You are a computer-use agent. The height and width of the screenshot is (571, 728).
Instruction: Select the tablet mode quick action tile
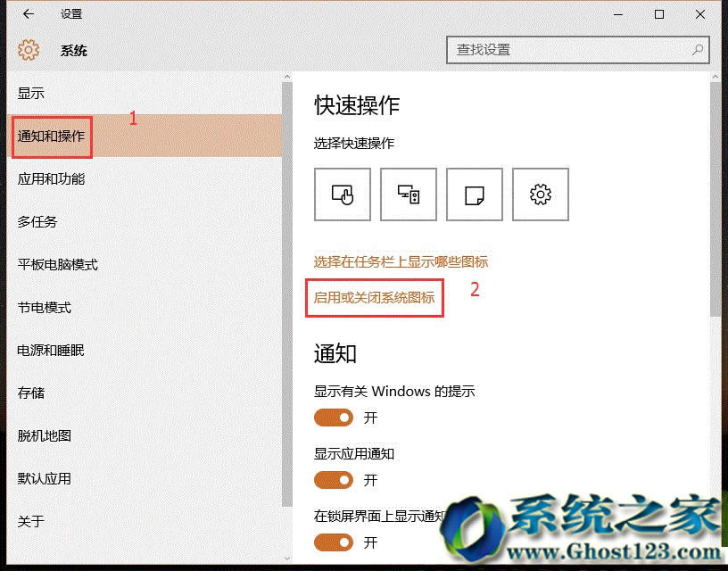(343, 194)
